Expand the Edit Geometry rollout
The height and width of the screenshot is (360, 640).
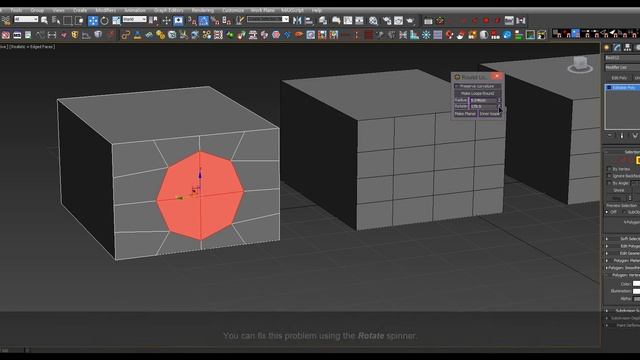click(x=622, y=253)
